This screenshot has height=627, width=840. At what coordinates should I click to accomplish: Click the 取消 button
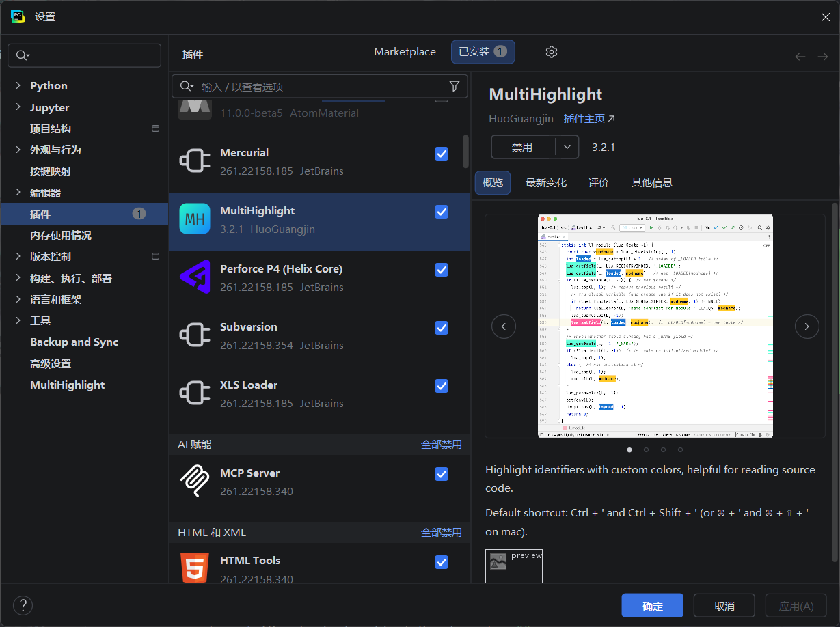724,606
